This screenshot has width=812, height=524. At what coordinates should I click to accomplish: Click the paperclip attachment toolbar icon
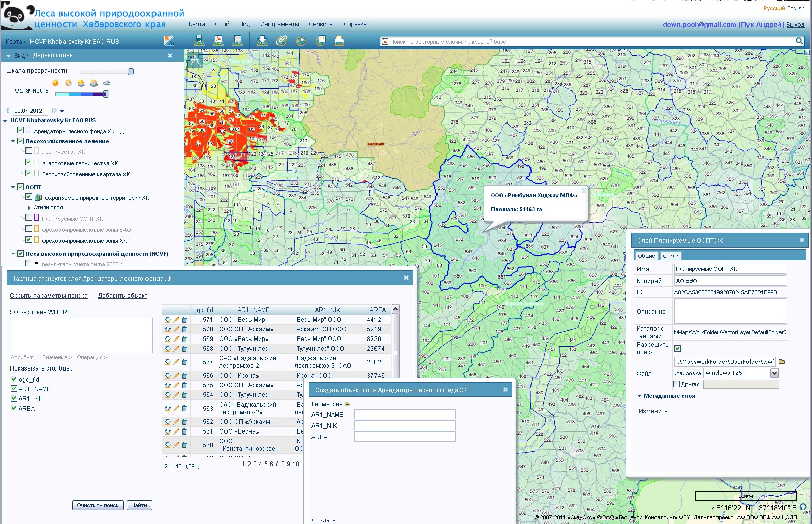tap(282, 41)
